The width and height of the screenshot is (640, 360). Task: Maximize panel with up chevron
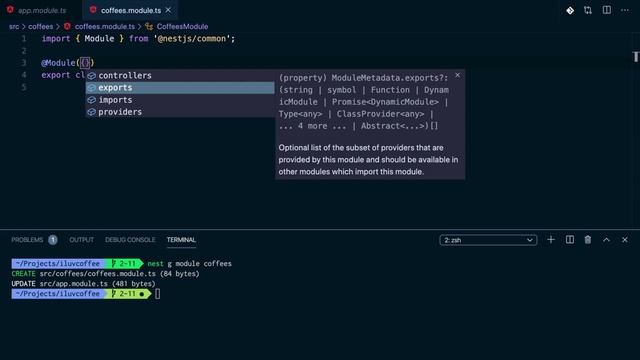(x=607, y=240)
